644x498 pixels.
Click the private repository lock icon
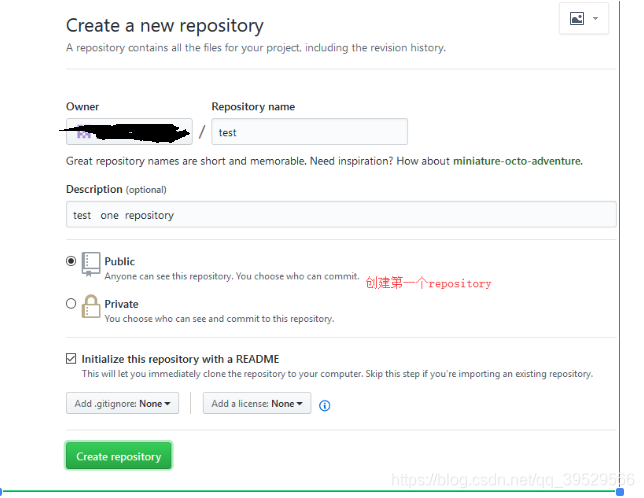[91, 306]
